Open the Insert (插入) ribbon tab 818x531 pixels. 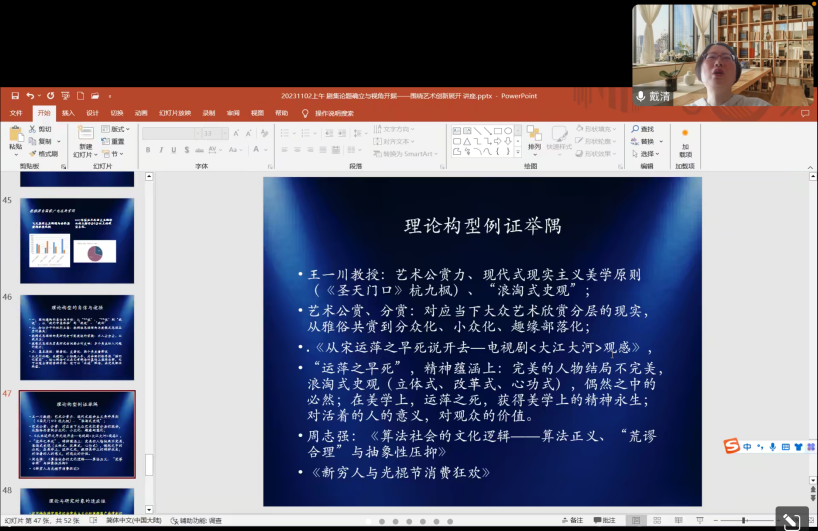[x=68, y=113]
